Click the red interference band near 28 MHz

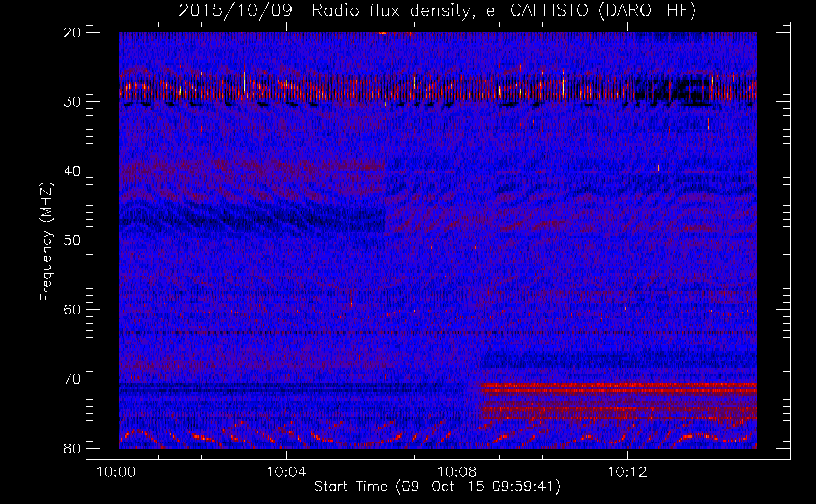438,90
